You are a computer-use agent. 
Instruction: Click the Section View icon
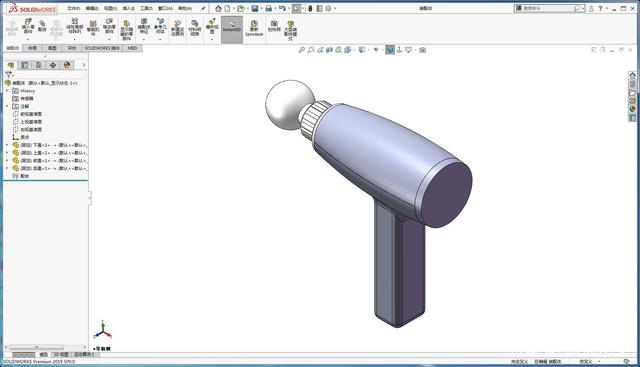[329, 50]
